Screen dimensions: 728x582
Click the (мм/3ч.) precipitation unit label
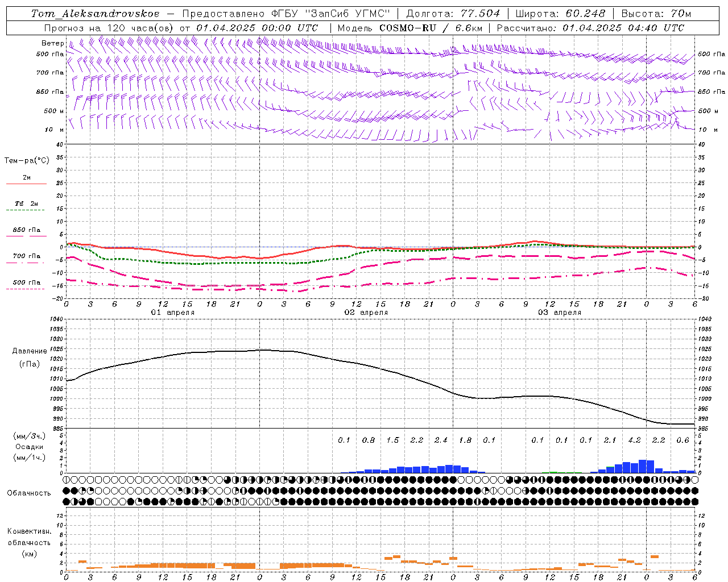30,436
